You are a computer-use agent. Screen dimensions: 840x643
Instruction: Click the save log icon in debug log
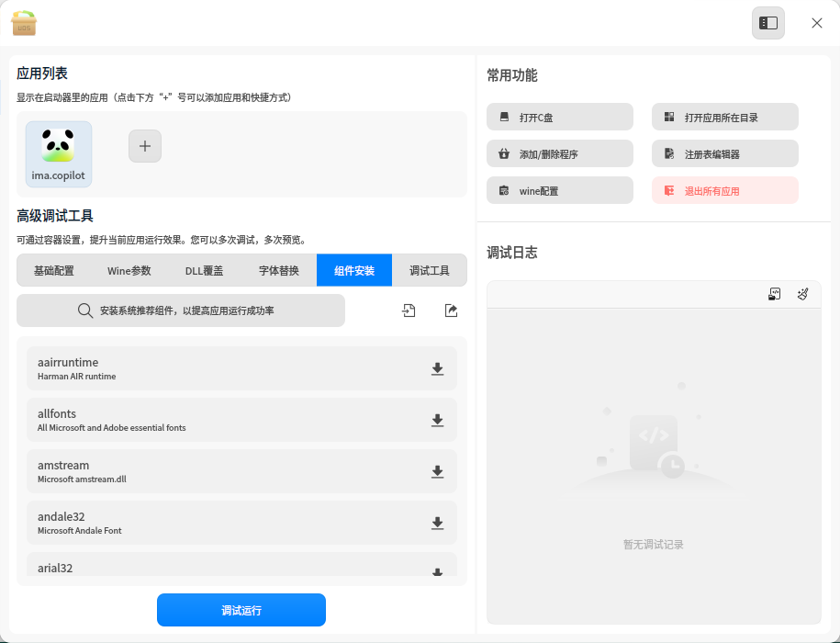point(774,294)
